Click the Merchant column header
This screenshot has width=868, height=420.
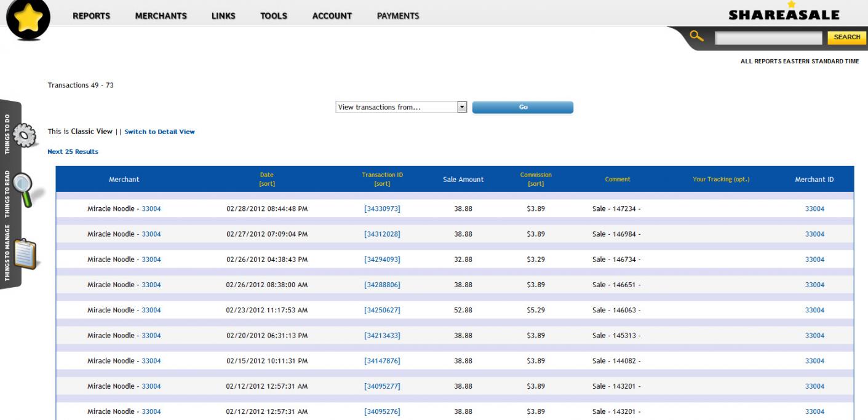click(124, 180)
